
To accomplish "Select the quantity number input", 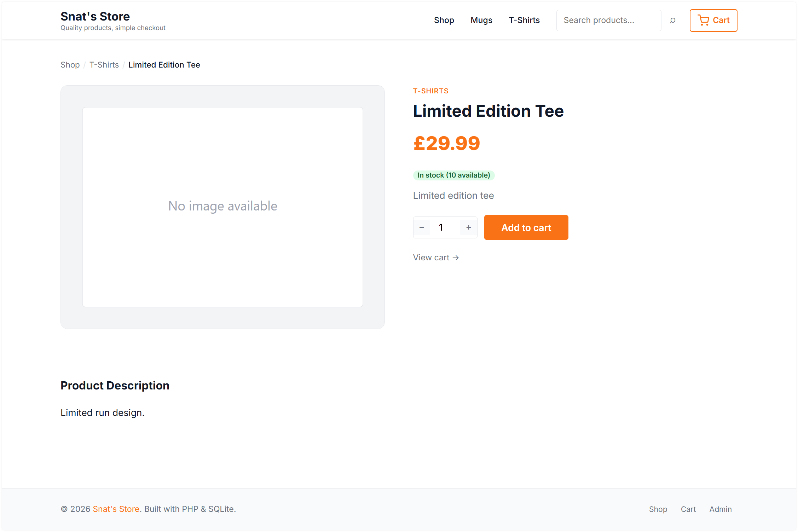I will coord(441,227).
